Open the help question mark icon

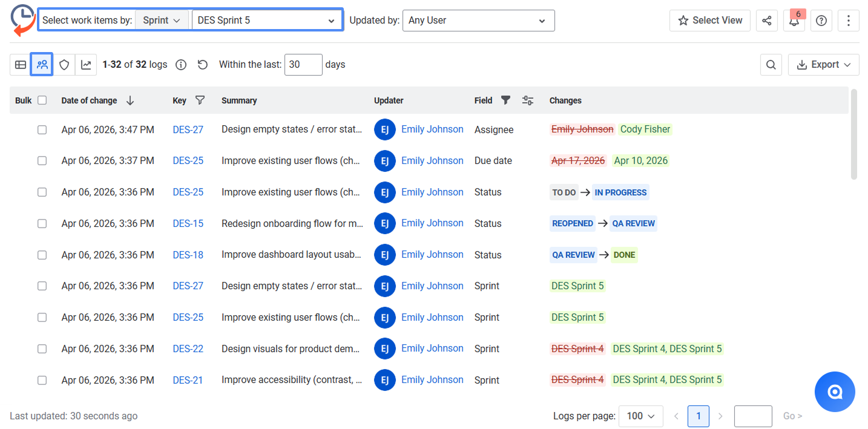821,21
